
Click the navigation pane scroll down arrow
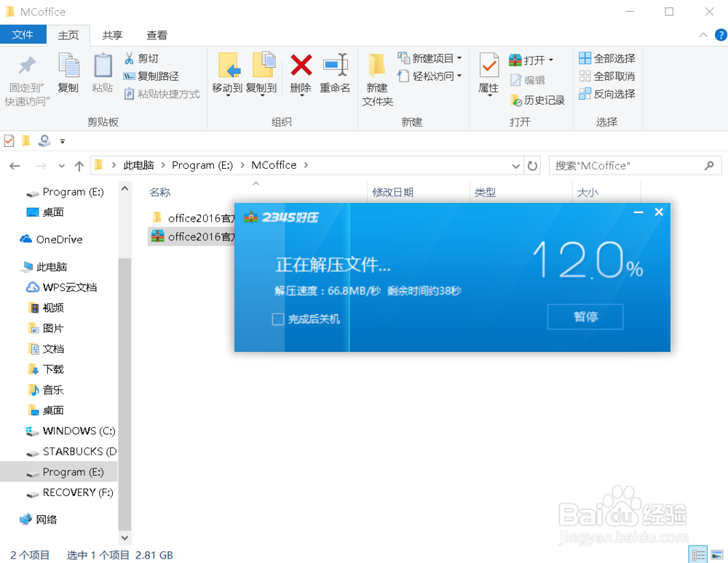point(124,538)
